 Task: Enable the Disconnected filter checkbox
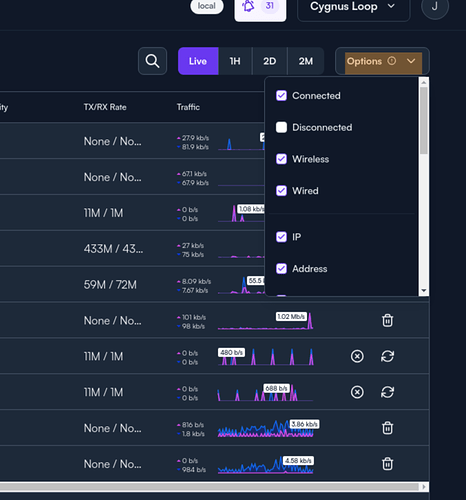coord(281,127)
